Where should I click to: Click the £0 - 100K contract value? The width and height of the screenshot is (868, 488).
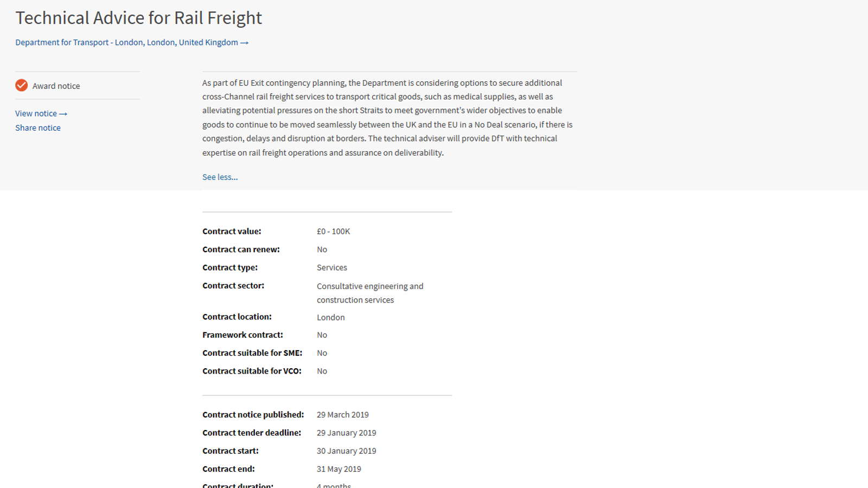tap(333, 232)
